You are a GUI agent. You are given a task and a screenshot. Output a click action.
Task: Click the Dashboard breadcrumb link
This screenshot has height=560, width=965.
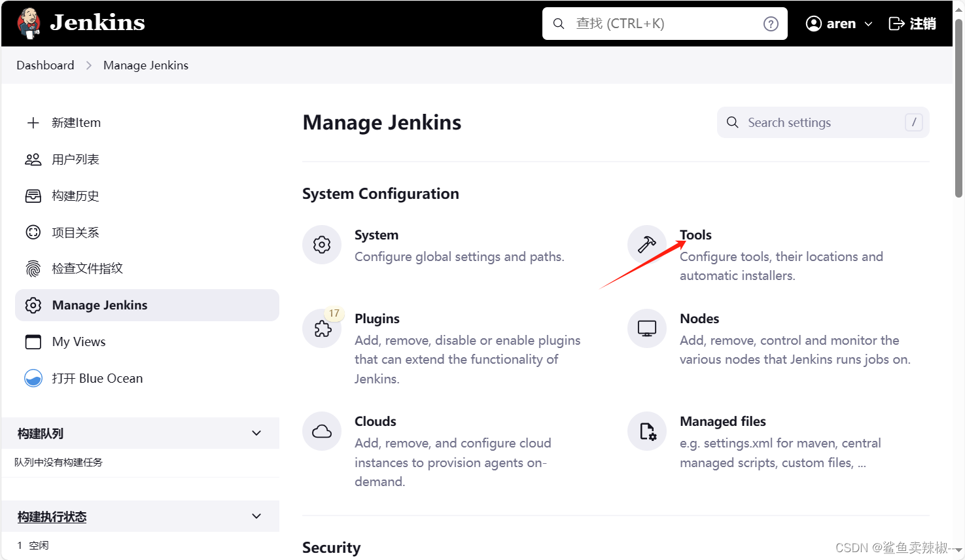coord(44,65)
